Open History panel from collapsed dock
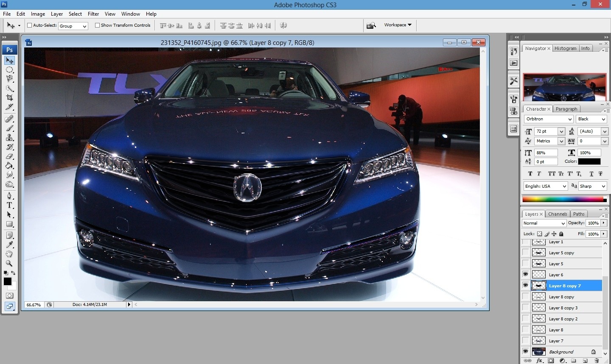This screenshot has width=611, height=364. (x=513, y=52)
